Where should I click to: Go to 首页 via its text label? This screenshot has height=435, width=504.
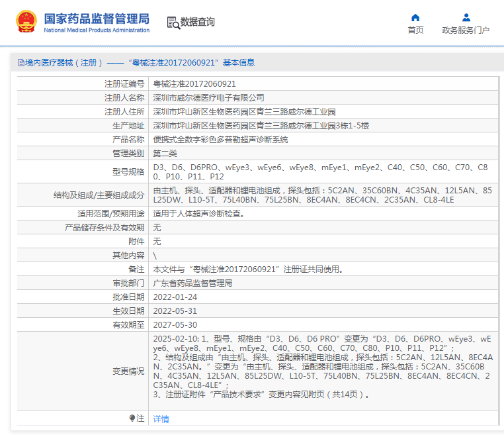pos(415,30)
